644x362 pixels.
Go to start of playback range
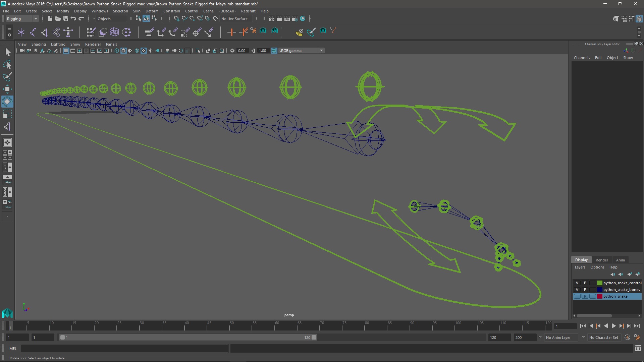click(583, 326)
